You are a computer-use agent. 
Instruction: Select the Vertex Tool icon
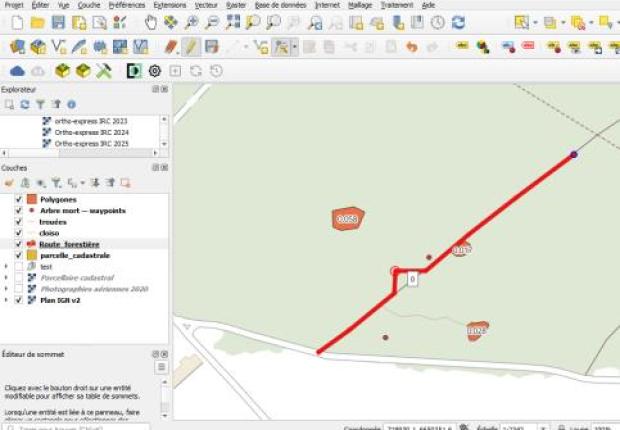click(x=281, y=47)
